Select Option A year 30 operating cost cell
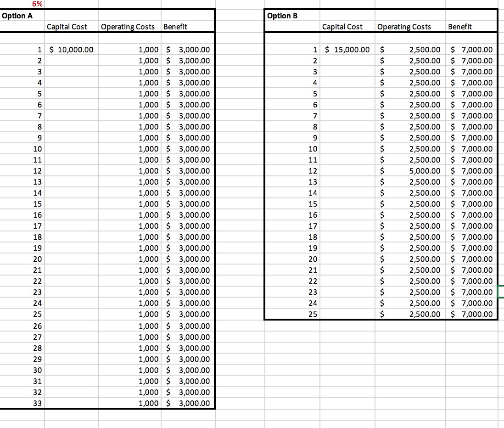The image size is (504, 428). point(129,370)
